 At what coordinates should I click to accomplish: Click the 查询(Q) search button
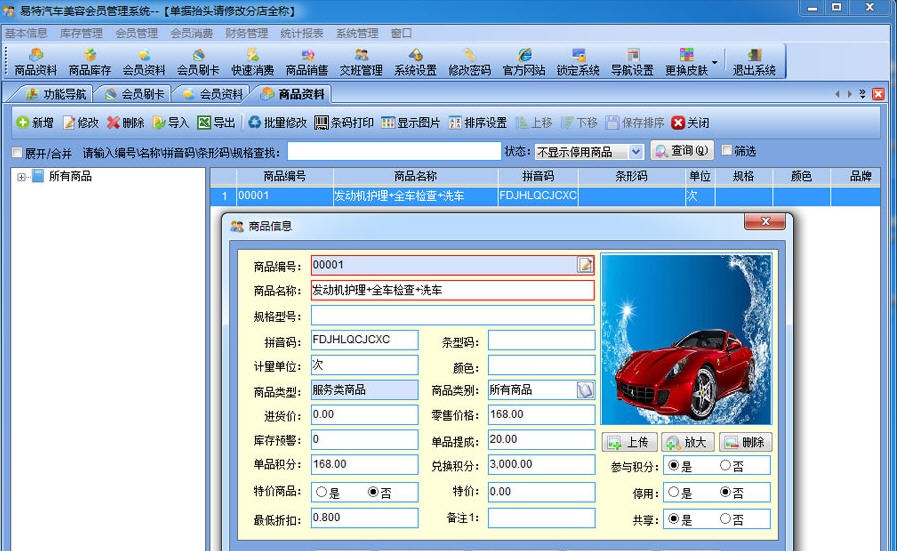(x=682, y=150)
